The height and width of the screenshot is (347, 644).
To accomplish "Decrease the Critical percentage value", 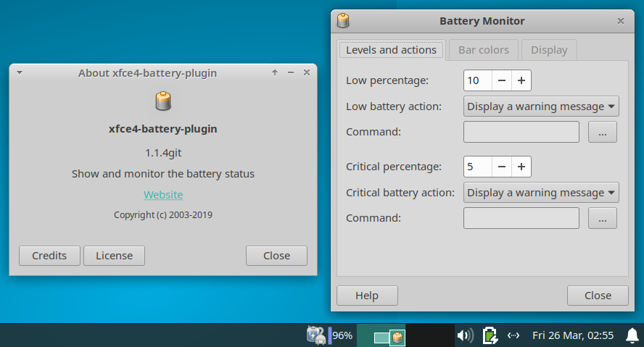I will (x=501, y=167).
